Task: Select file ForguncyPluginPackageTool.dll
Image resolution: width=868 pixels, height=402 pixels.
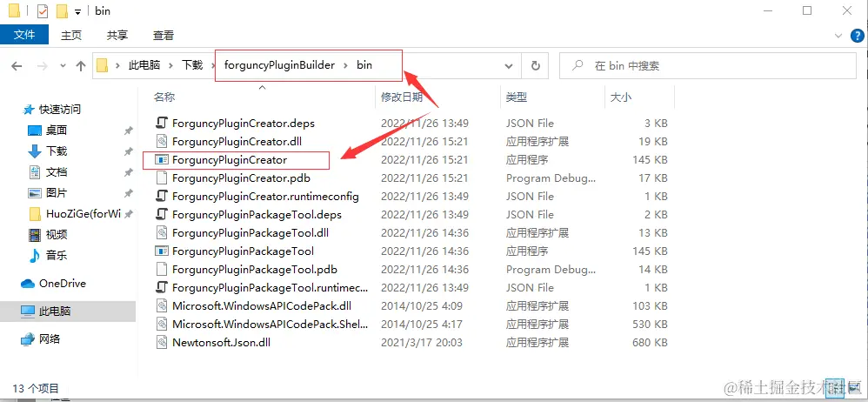Action: [250, 232]
